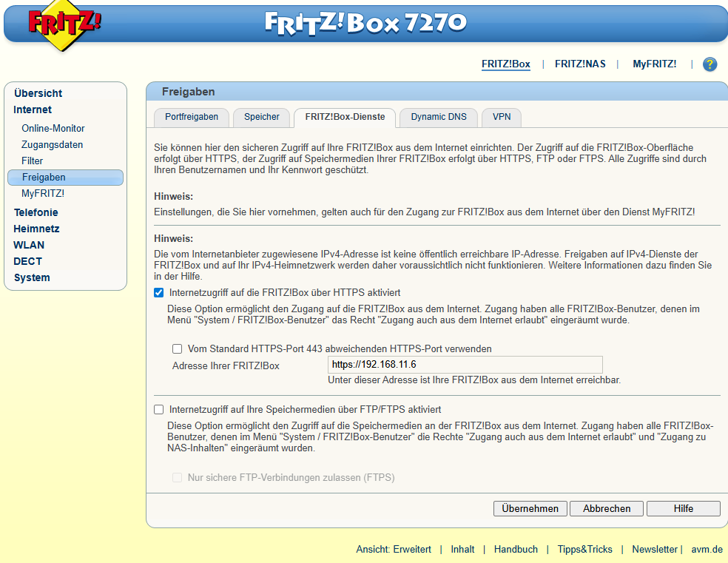The image size is (728, 563).
Task: Open Online-Monitor in sidebar
Action: click(53, 128)
